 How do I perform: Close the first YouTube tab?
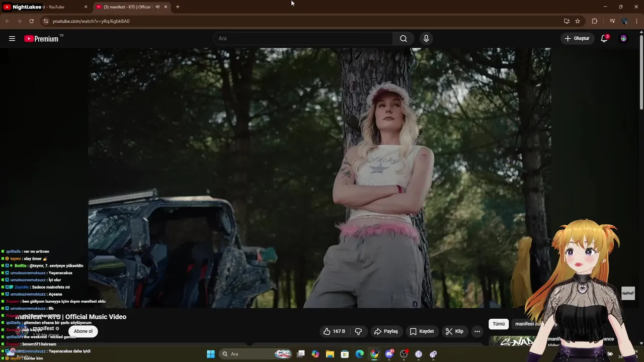pos(86,7)
